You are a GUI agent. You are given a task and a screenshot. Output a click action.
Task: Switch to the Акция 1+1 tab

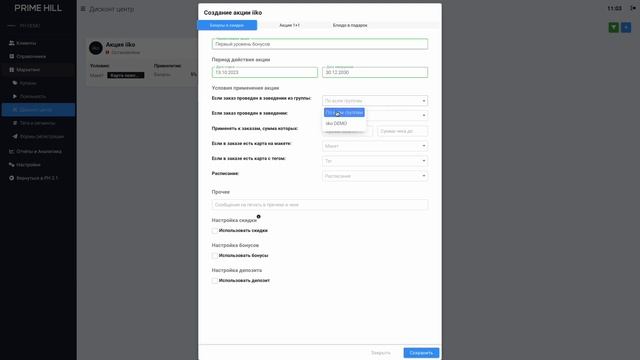[x=289, y=25]
